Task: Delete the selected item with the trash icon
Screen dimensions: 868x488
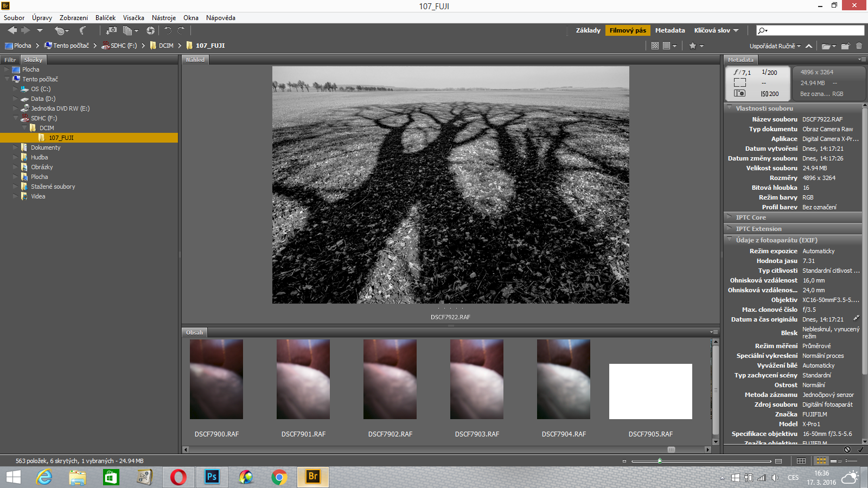Action: [859, 46]
